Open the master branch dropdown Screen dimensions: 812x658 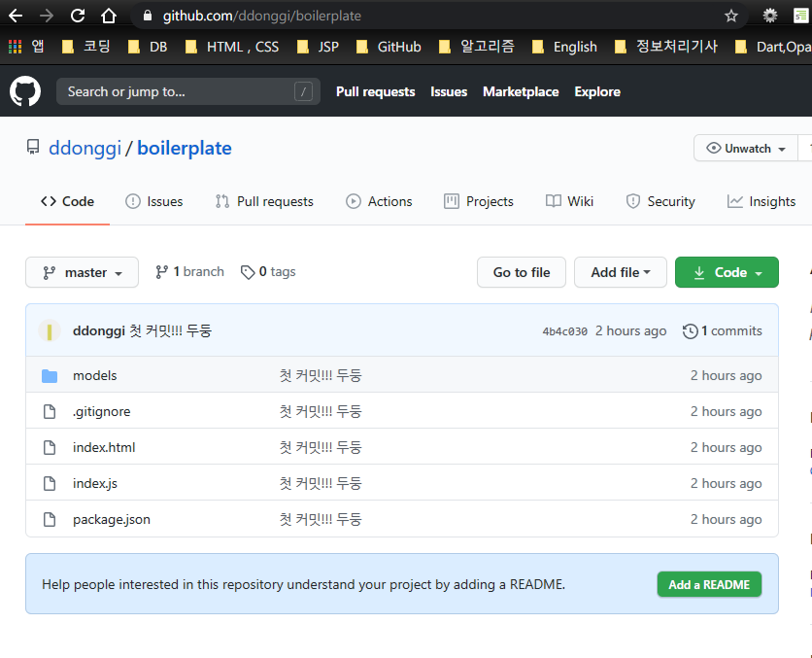[x=82, y=272]
